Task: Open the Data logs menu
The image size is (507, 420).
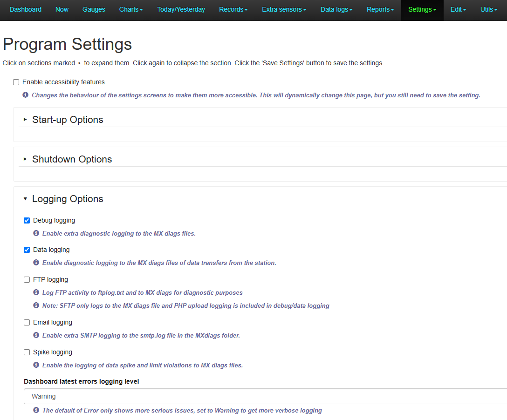Action: click(x=336, y=10)
